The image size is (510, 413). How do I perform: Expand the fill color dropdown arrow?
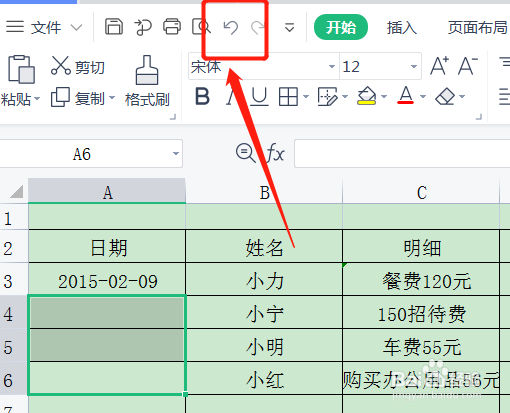click(384, 97)
